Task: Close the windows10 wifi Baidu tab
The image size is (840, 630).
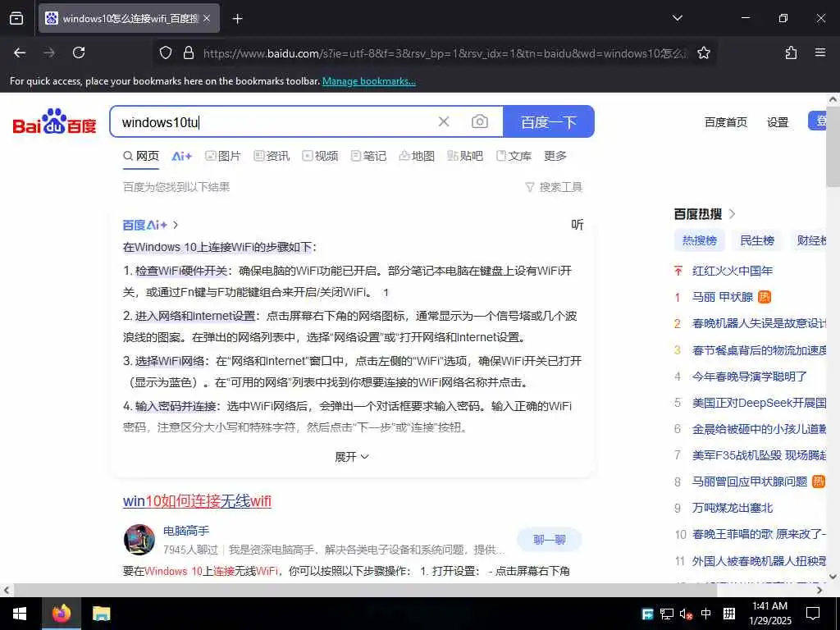Action: (207, 18)
